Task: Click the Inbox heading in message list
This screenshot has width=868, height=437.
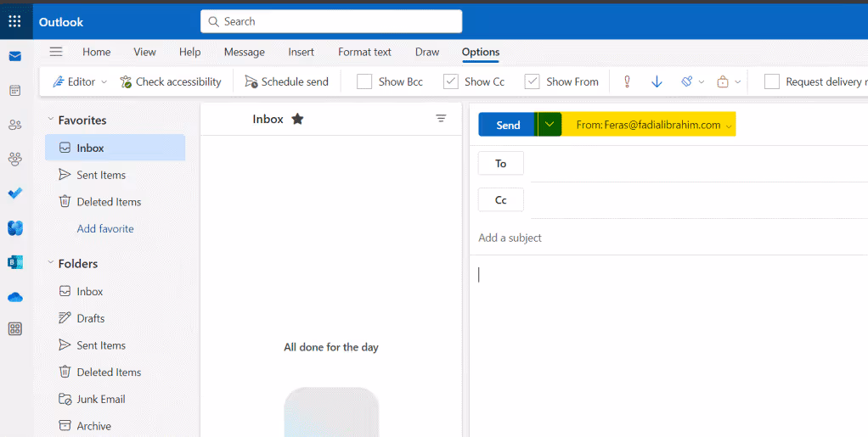Action: pos(268,119)
